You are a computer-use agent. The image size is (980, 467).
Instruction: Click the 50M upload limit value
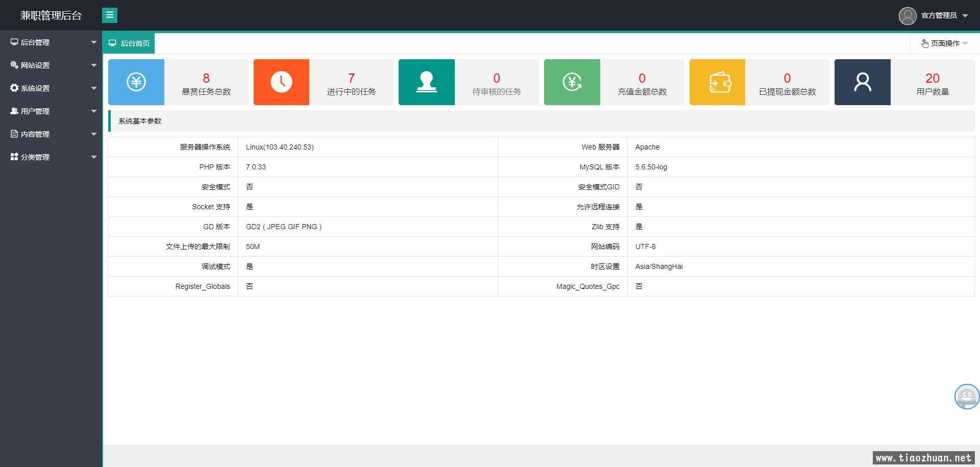coord(253,247)
